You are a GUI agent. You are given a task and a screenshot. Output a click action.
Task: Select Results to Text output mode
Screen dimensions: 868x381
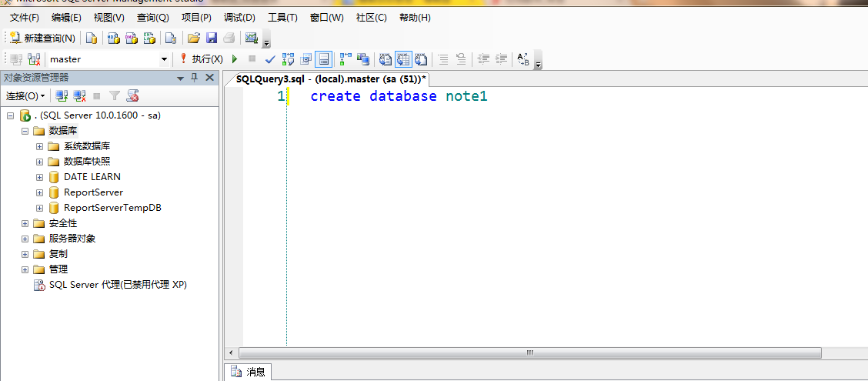pos(386,58)
